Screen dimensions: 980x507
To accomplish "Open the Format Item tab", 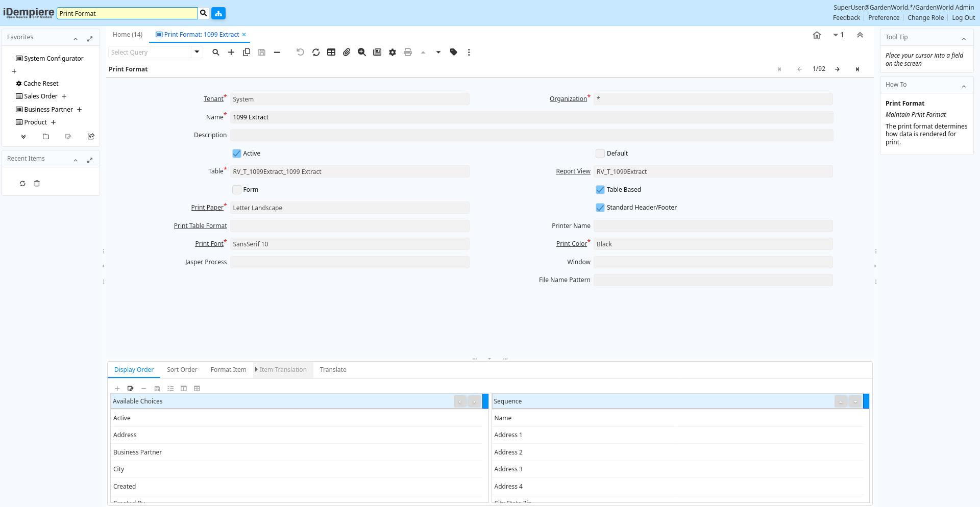I will pos(228,370).
